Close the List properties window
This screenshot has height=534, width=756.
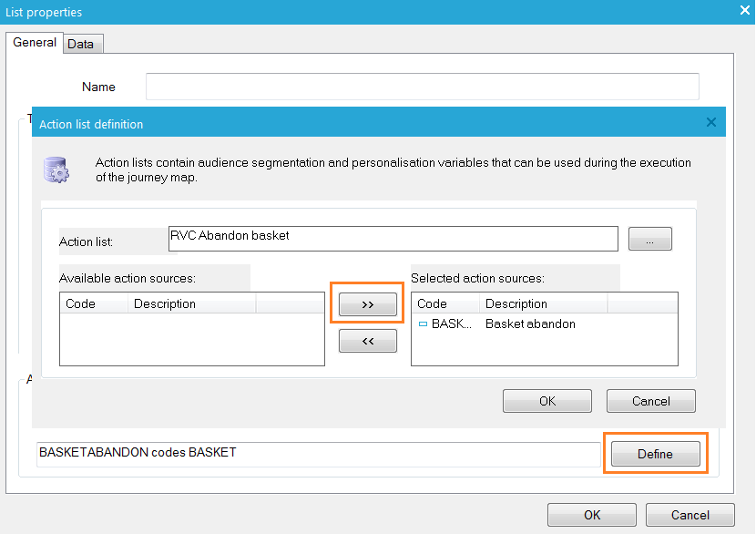[x=743, y=12]
